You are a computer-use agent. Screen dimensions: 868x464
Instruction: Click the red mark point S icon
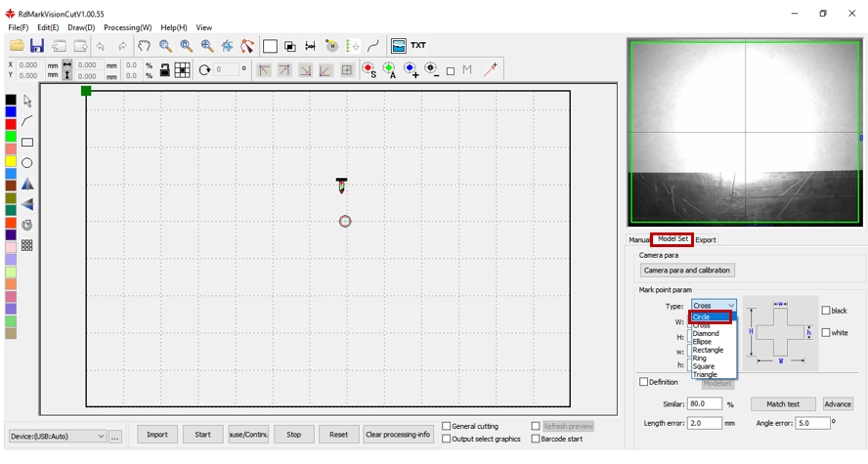pyautogui.click(x=369, y=69)
